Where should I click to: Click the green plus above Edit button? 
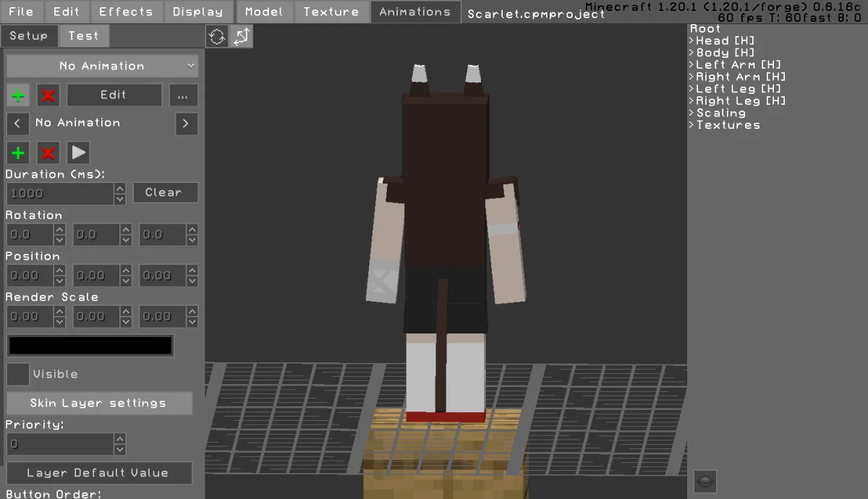(x=18, y=95)
